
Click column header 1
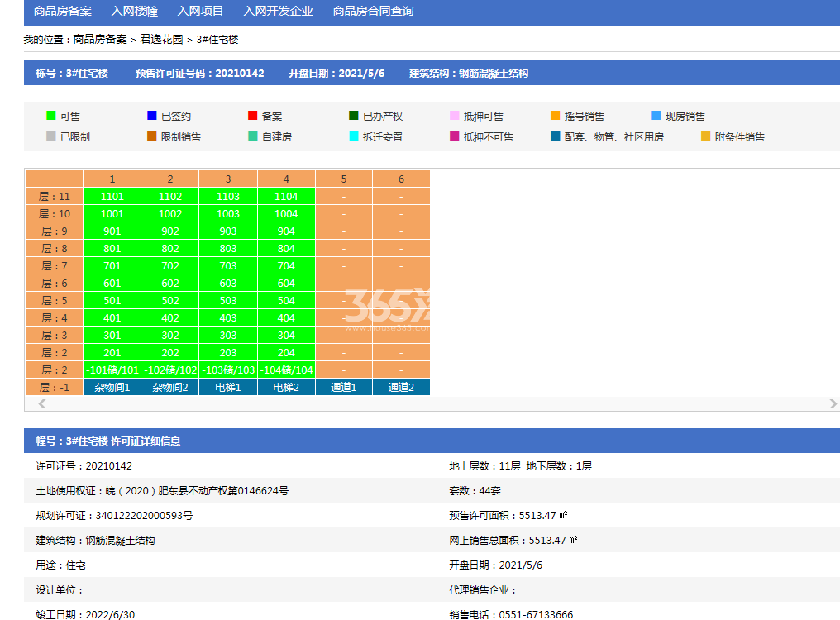112,179
